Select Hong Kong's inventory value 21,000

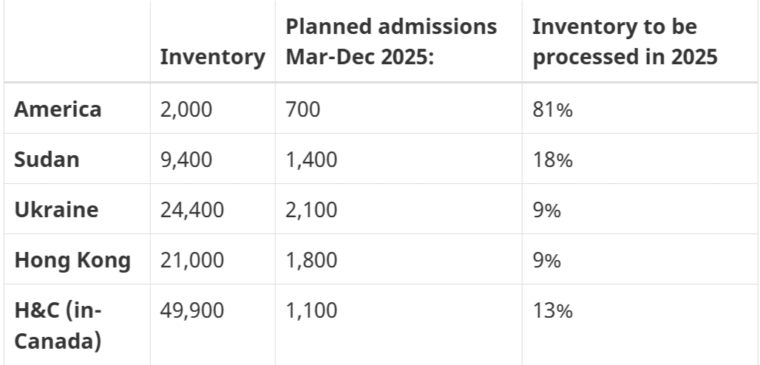(x=192, y=260)
